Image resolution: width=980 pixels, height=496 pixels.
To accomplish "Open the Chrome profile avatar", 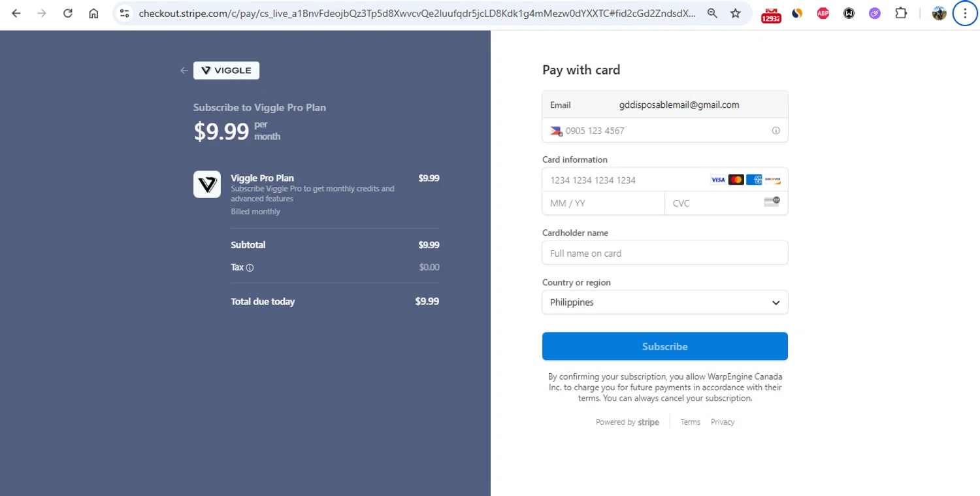I will [x=939, y=13].
